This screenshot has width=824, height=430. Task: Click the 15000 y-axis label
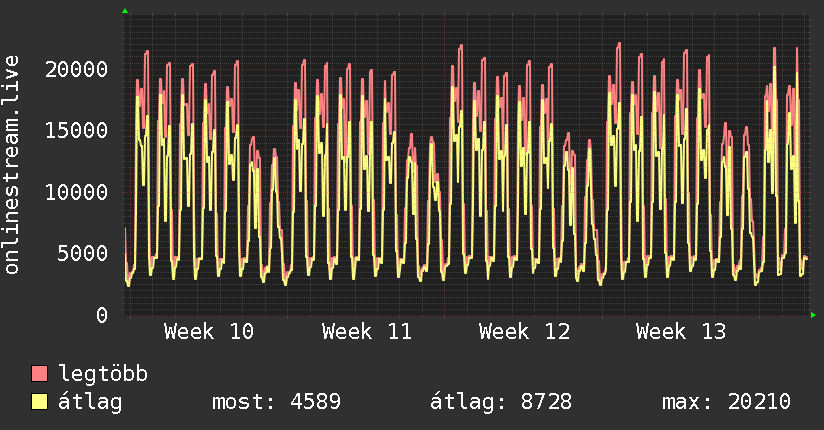pos(77,130)
